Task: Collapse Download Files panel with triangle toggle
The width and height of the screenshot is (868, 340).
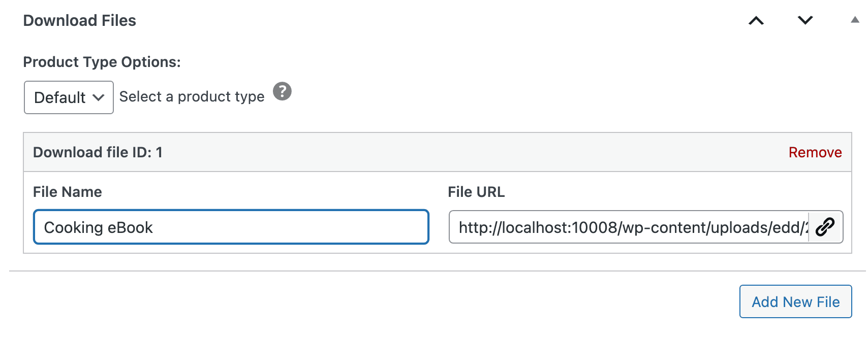Action: click(x=855, y=20)
